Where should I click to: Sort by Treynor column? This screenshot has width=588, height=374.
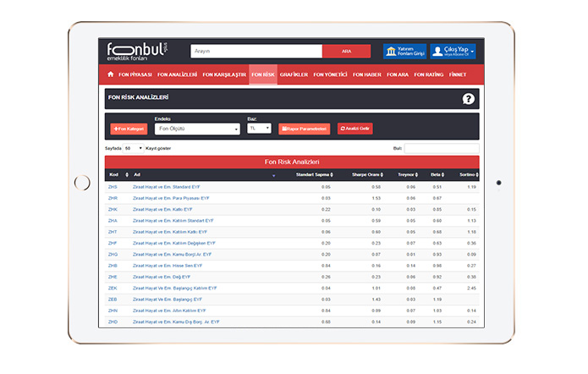pyautogui.click(x=408, y=175)
